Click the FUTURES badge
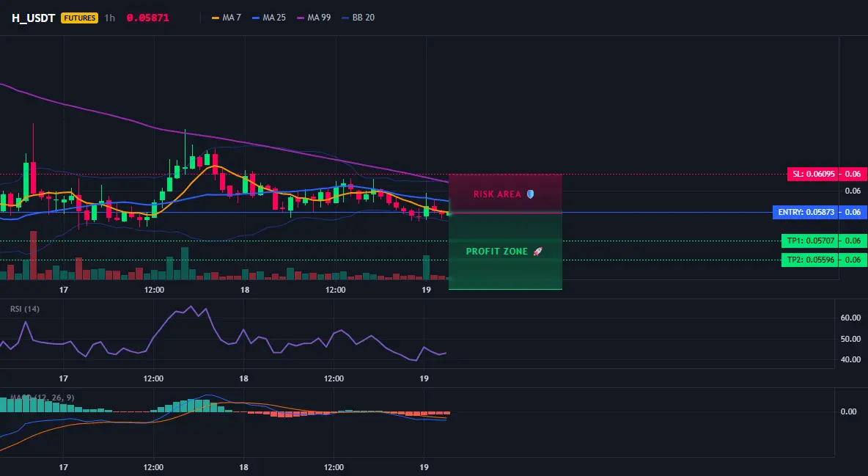Viewport: 868px width, 476px height. click(x=80, y=18)
